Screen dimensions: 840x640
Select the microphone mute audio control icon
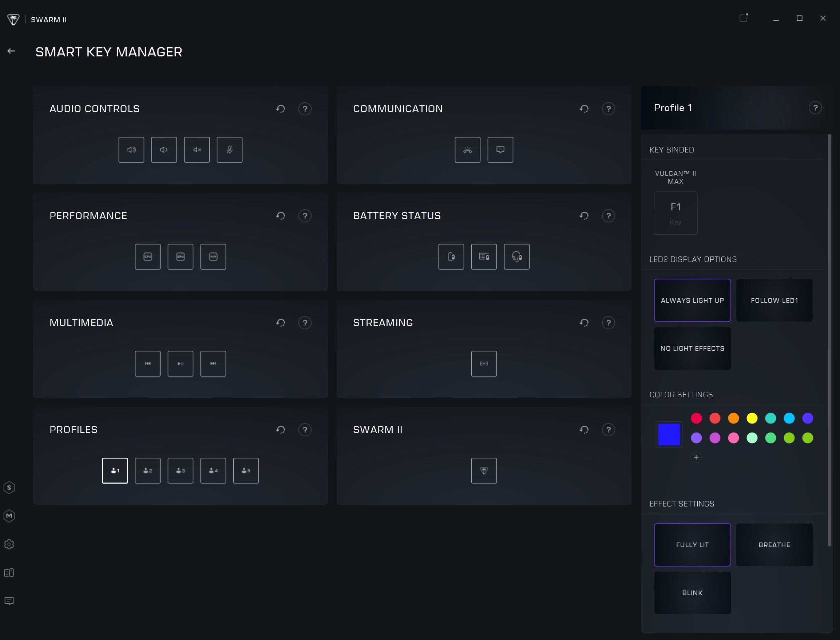pyautogui.click(x=229, y=150)
